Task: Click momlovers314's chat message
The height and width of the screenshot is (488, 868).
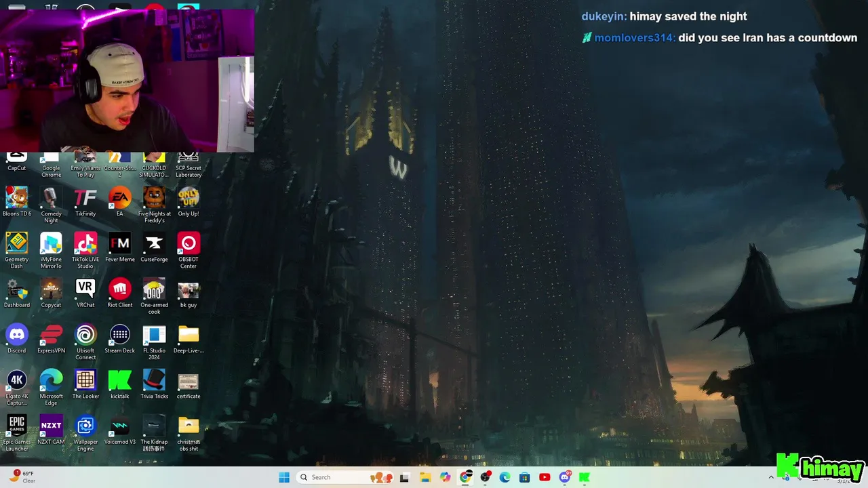Action: [x=719, y=38]
